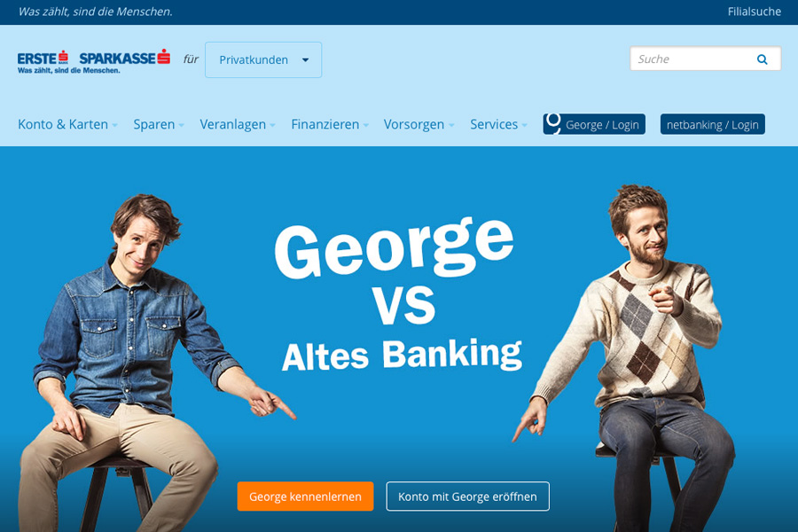This screenshot has height=532, width=798.
Task: Expand the Services menu arrow
Action: pos(524,125)
